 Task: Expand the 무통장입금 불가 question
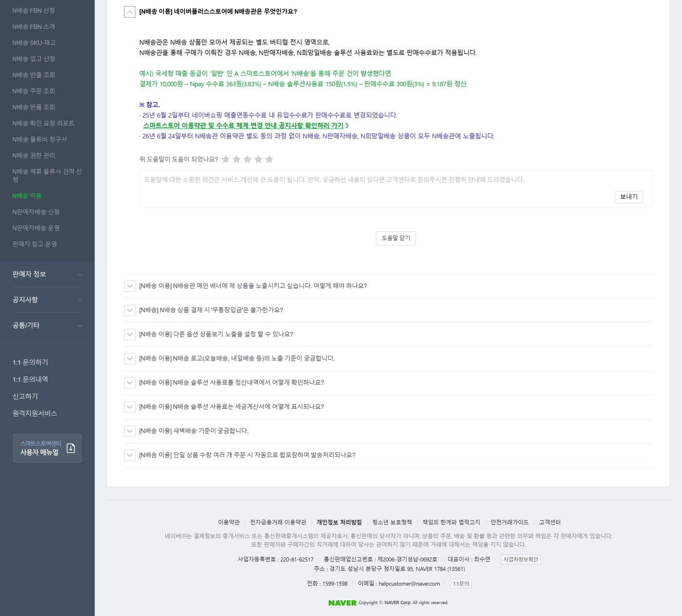pos(130,310)
